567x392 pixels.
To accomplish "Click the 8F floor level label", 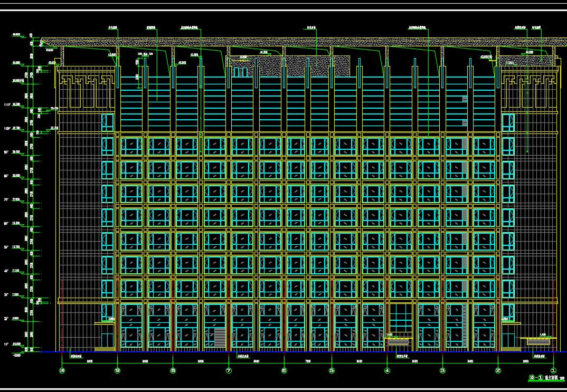I will pyautogui.click(x=6, y=176).
